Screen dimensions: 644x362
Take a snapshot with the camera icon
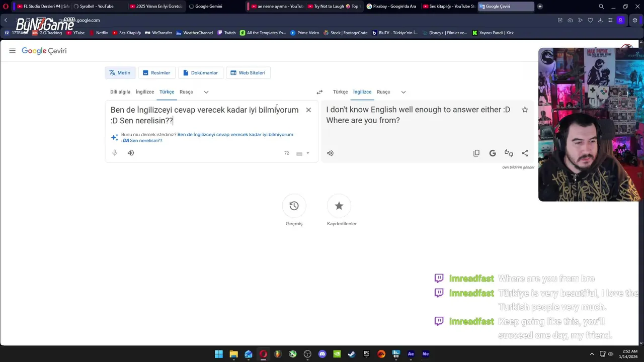pos(570,20)
